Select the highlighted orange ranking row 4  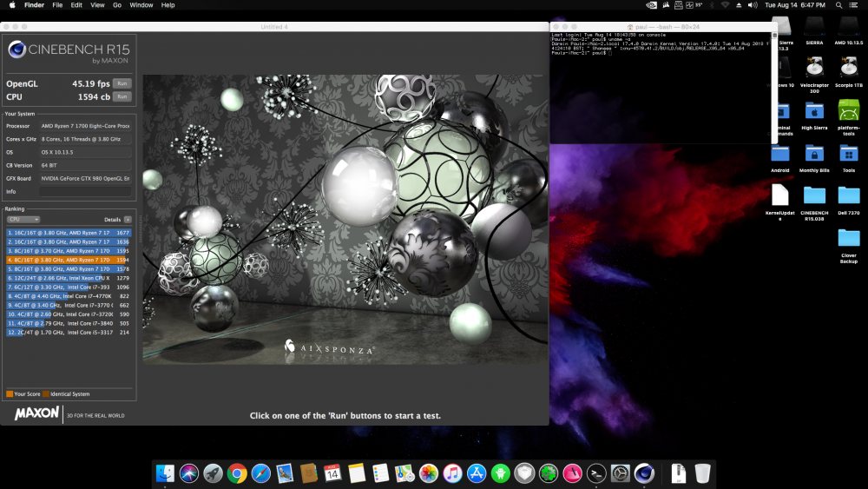(x=69, y=260)
